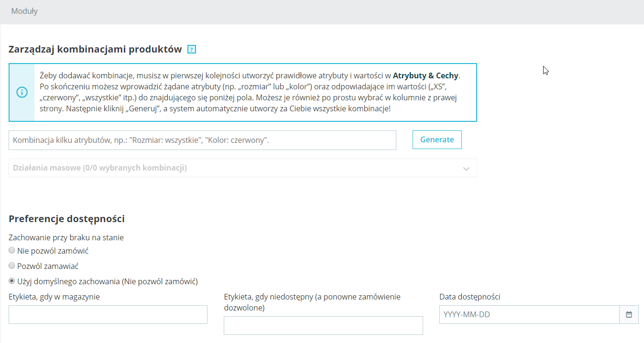644x343 pixels.
Task: Open the Moduły tab
Action: tap(24, 11)
